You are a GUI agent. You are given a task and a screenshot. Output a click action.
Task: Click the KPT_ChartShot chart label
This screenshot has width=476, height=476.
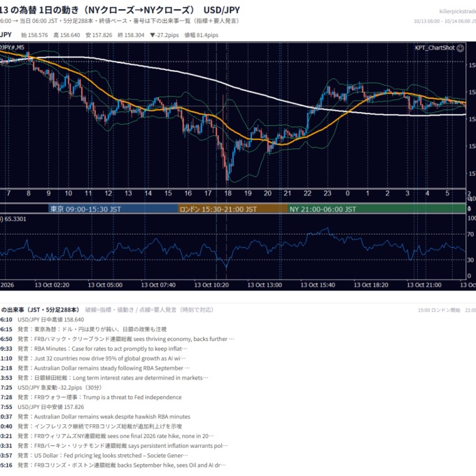[435, 48]
